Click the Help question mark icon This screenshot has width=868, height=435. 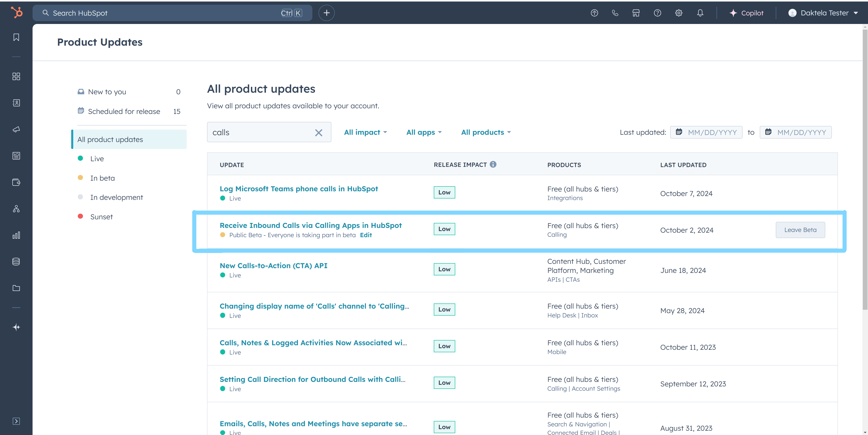657,13
